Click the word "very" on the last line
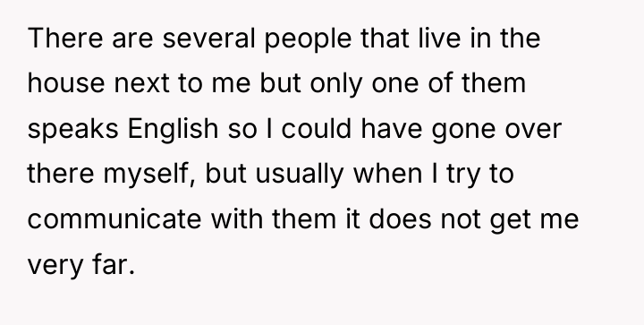644x325 pixels. point(55,267)
